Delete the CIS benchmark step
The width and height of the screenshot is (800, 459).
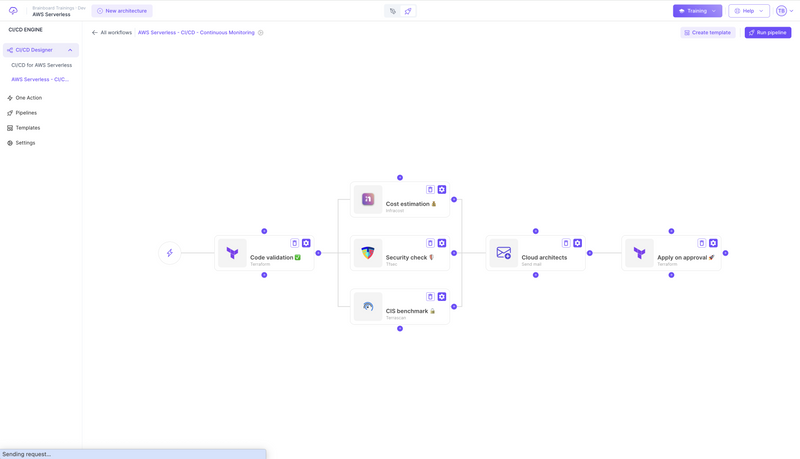[430, 297]
